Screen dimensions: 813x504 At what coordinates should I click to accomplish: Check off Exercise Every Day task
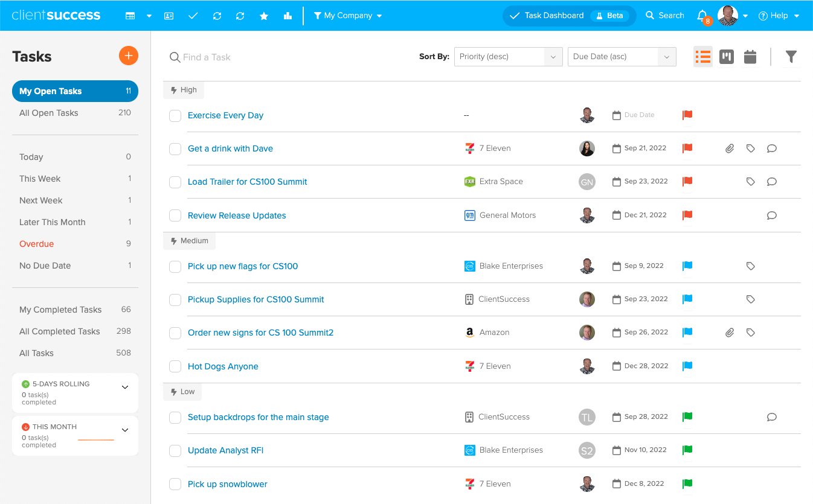pyautogui.click(x=175, y=116)
